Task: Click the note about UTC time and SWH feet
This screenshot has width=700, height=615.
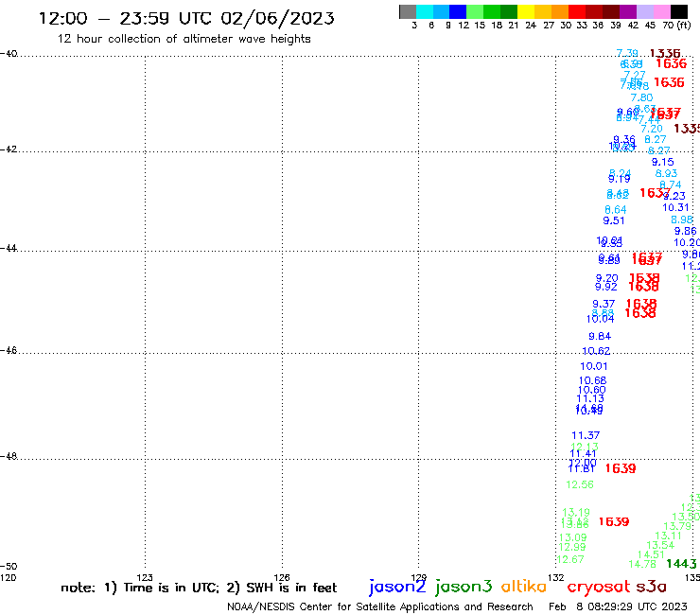Action: coord(199,588)
